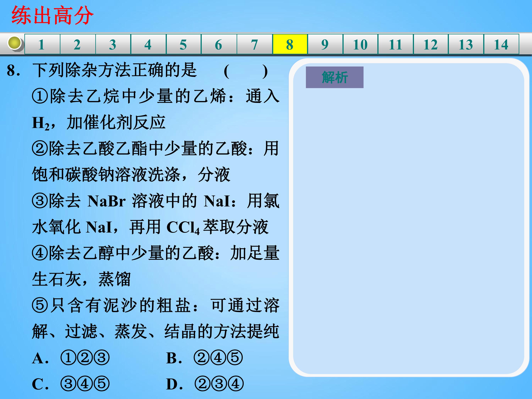Click the 解析 button to show the explanation
The height and width of the screenshot is (399, 532).
pyautogui.click(x=335, y=77)
